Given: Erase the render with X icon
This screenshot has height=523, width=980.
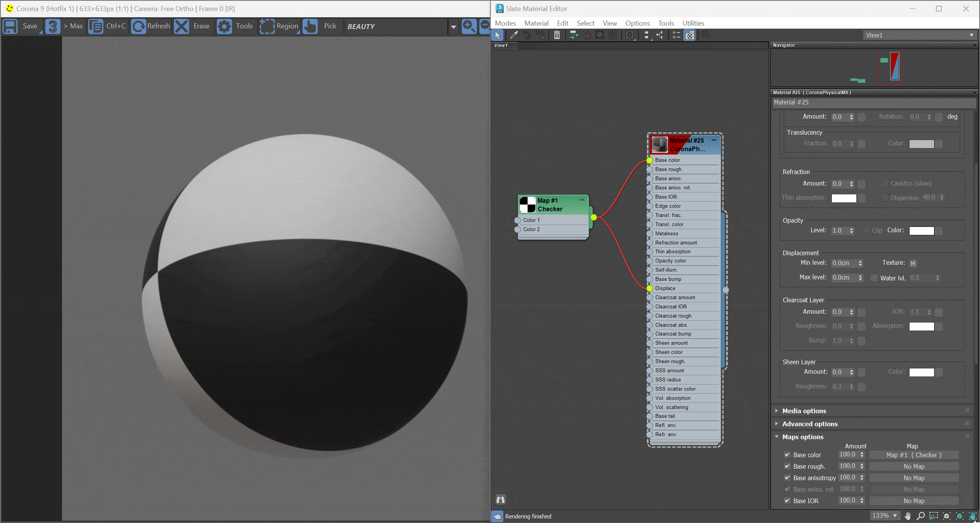Looking at the screenshot, I should tap(181, 26).
